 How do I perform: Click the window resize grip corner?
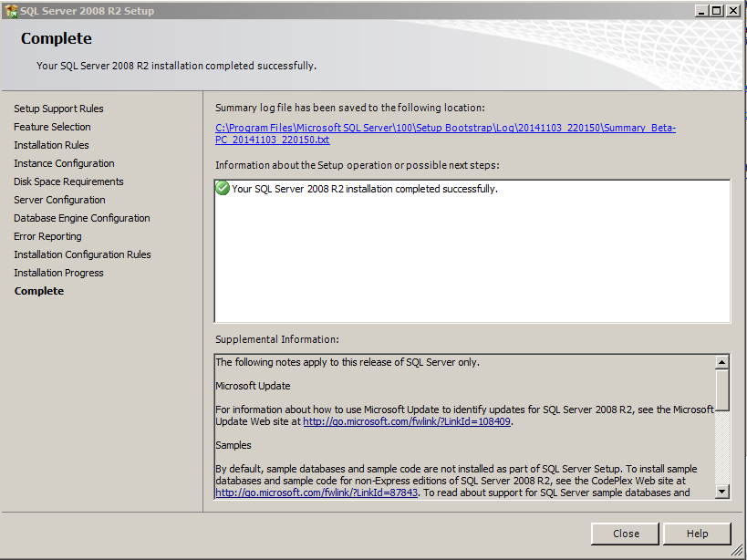pyautogui.click(x=738, y=551)
